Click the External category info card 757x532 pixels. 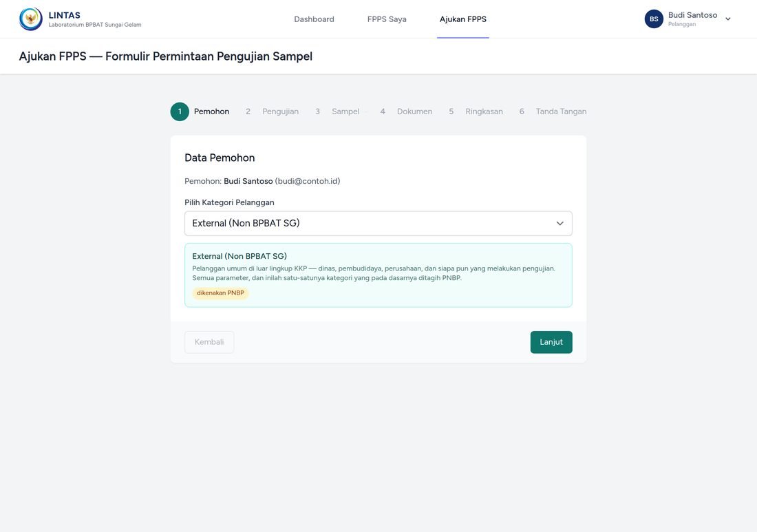click(x=378, y=275)
